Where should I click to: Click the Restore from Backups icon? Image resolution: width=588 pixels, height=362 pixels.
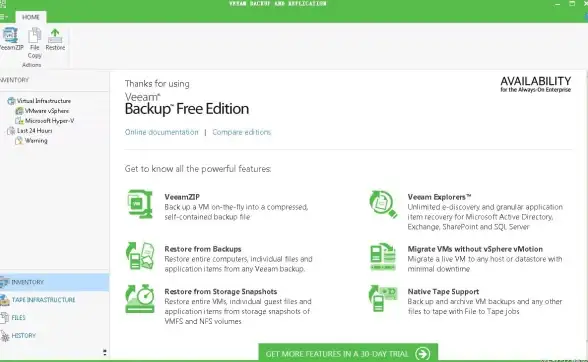pos(140,256)
